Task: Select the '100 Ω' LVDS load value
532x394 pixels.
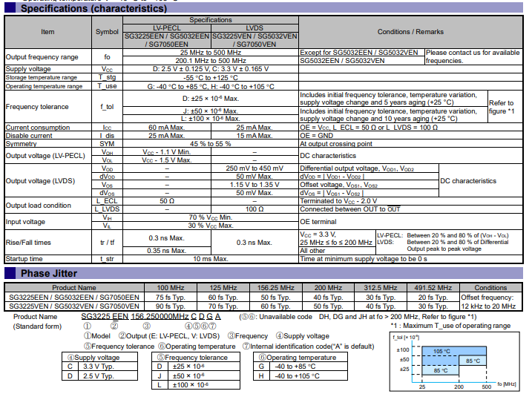Action: 254,209
